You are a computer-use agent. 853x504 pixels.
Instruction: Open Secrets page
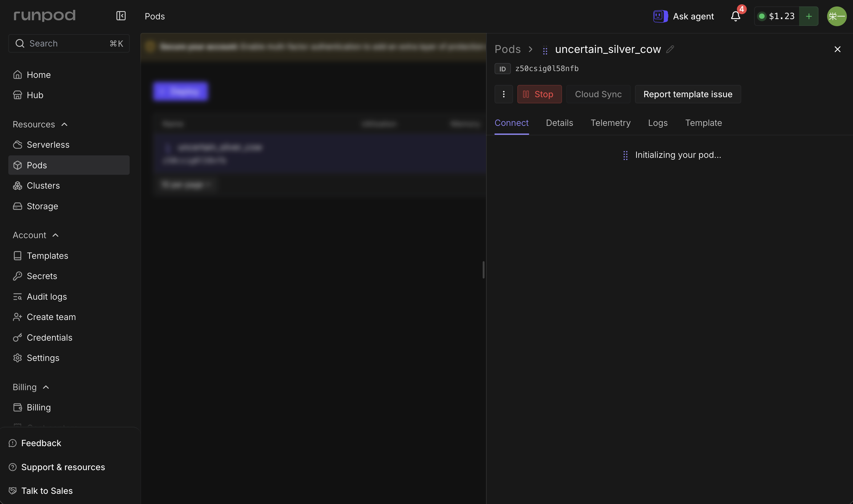(69, 276)
